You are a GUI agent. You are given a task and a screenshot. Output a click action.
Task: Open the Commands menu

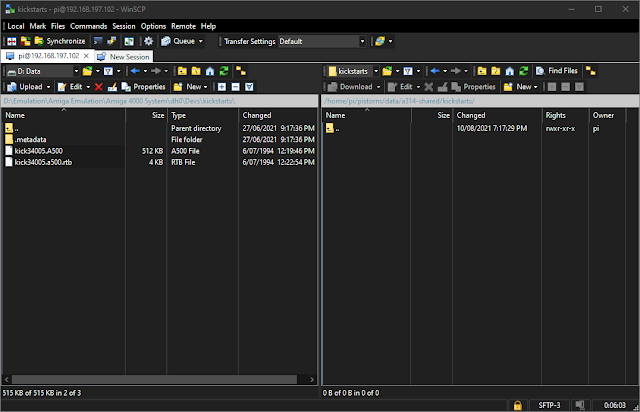coord(88,27)
